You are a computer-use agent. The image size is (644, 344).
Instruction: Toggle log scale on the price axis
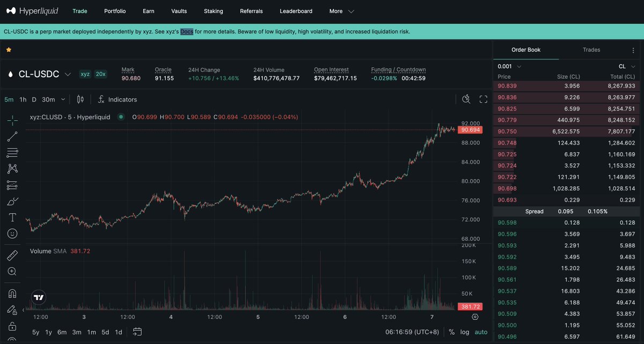pyautogui.click(x=466, y=332)
